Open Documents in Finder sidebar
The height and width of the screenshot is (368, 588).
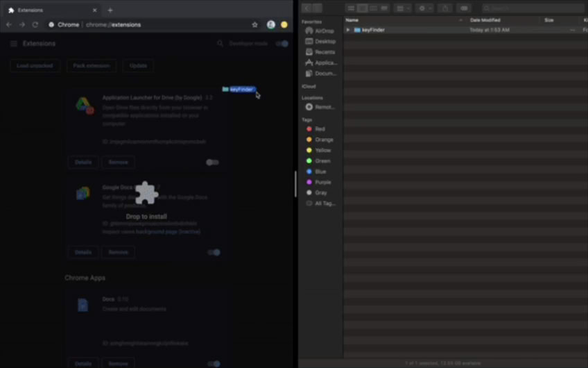[x=320, y=73]
